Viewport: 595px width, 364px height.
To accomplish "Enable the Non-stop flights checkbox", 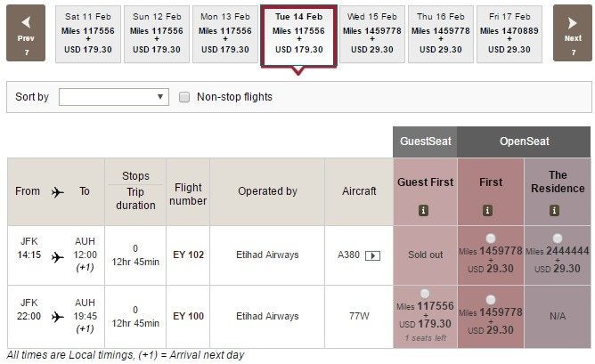I will click(x=184, y=97).
